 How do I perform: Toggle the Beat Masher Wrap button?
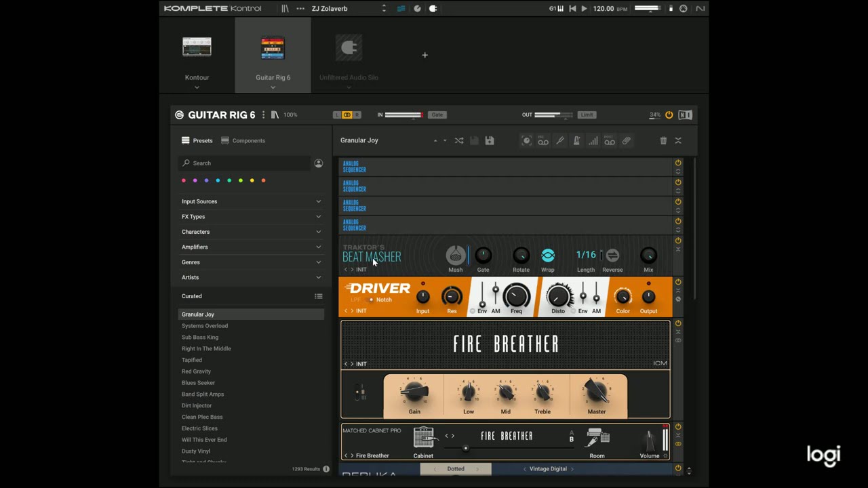548,256
